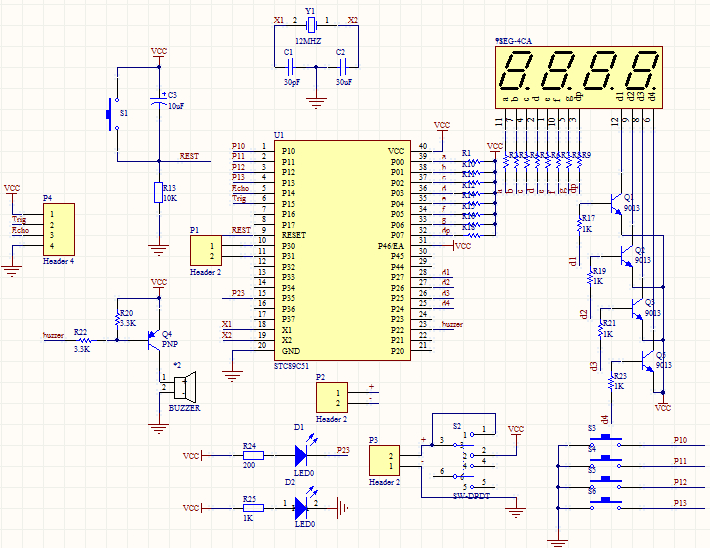
Task: Click the VCC power label above Q4
Action: [x=159, y=282]
